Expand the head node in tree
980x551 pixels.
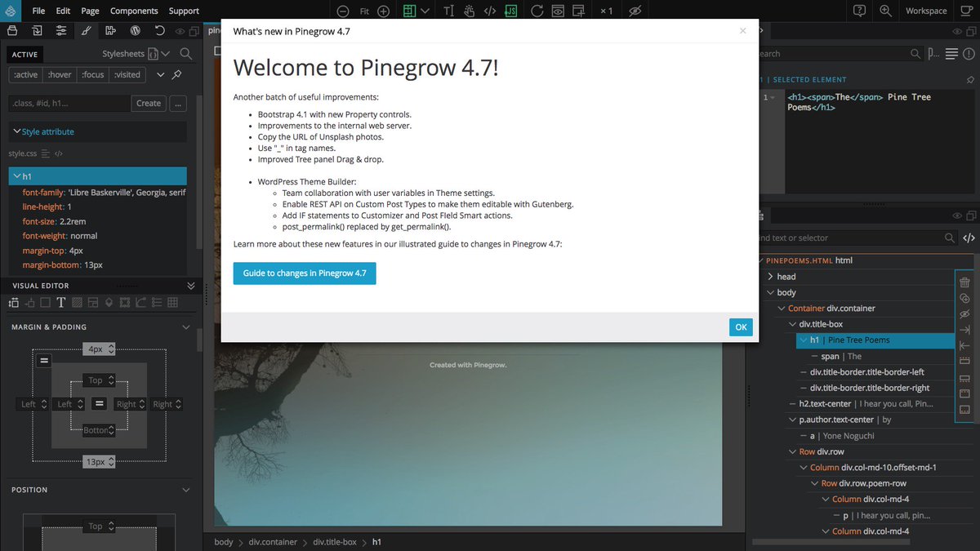(770, 277)
